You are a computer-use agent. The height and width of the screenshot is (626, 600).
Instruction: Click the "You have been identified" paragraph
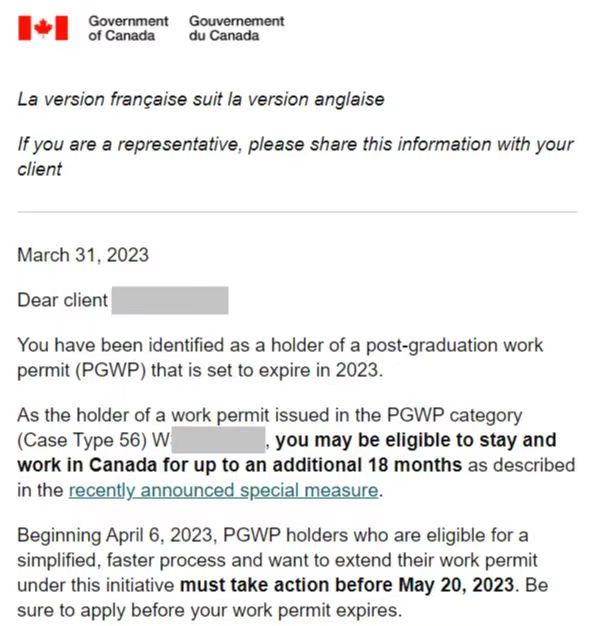(280, 358)
